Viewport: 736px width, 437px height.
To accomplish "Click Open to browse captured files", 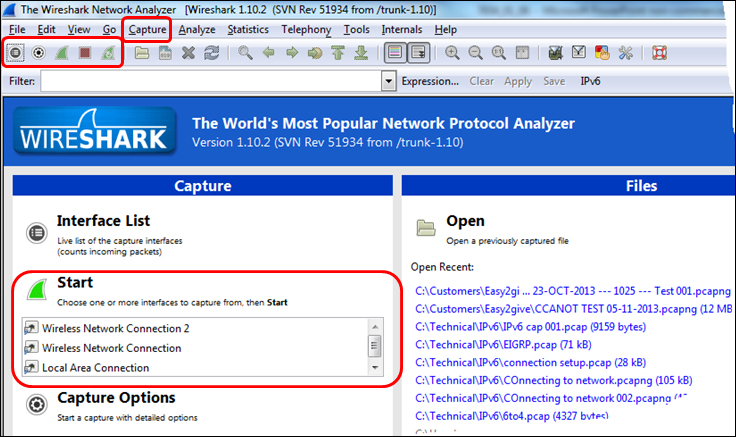I will (x=465, y=221).
